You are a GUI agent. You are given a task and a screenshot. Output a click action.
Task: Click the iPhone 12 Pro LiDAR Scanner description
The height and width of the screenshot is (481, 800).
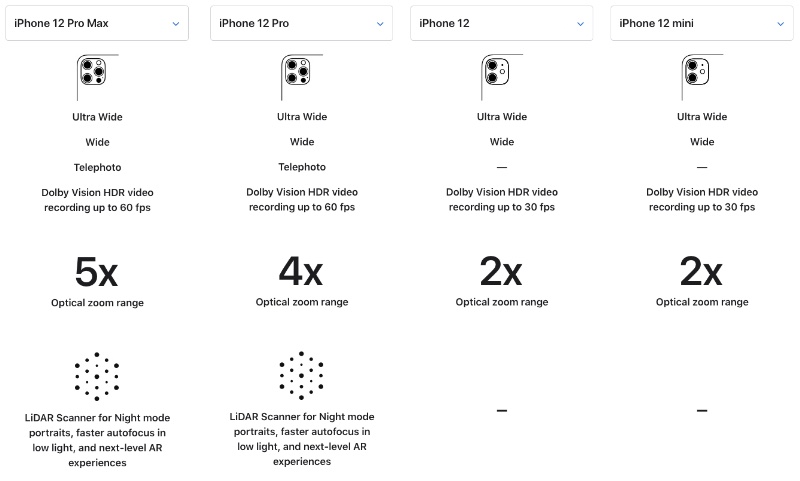pyautogui.click(x=301, y=439)
